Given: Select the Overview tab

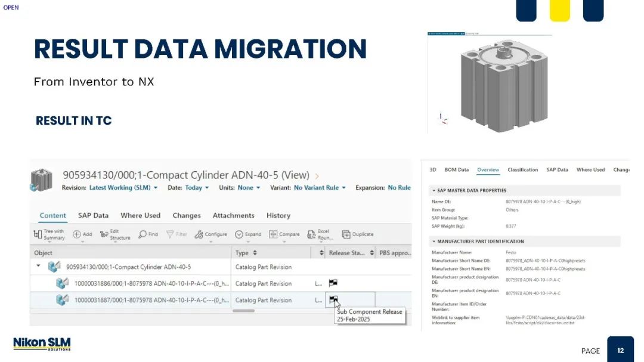Looking at the screenshot, I should coord(488,170).
